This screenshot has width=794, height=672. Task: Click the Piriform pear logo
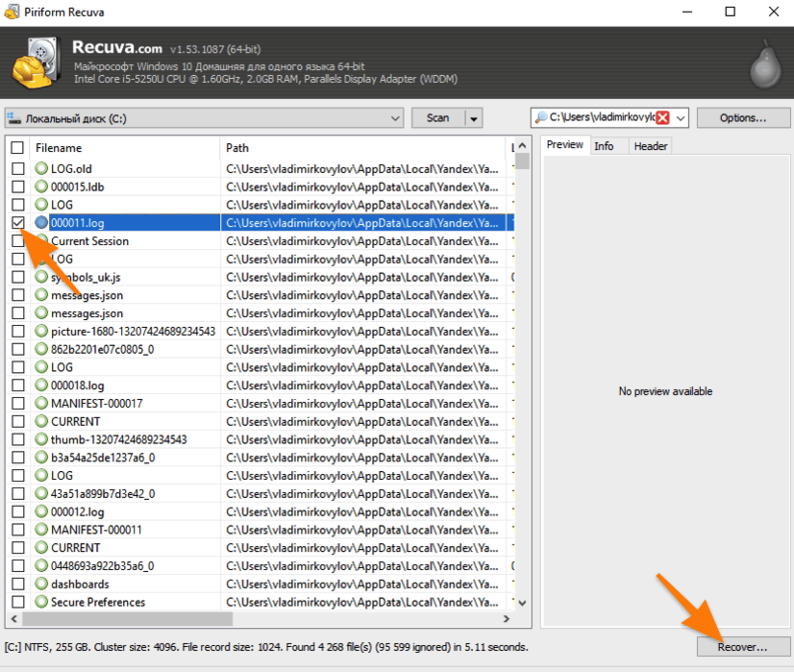765,65
